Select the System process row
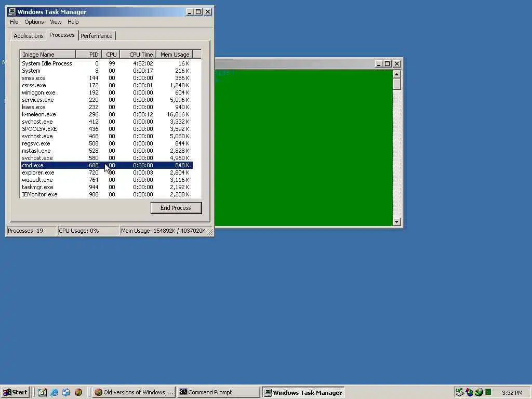The image size is (532, 399). tap(107, 71)
